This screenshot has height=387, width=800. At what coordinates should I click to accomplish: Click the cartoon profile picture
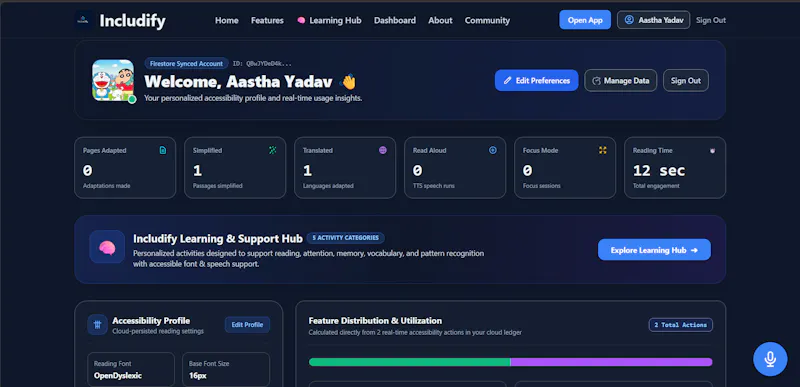point(113,80)
